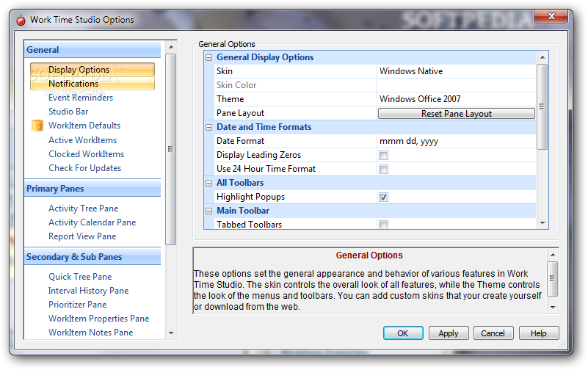The image size is (588, 370).
Task: Open Report View Pane settings
Action: (x=82, y=236)
